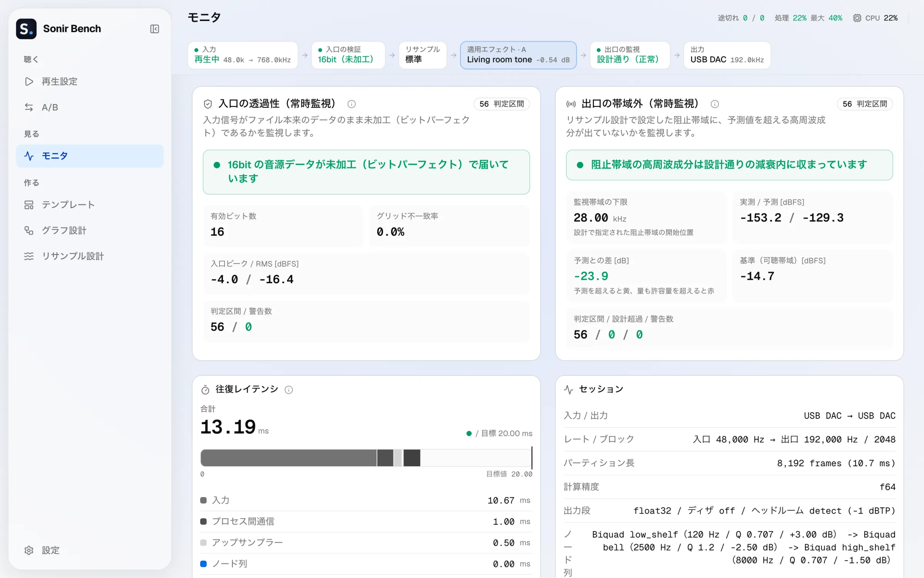Click the 予測との差 -23.9 value
Screen dimensions: 924x578
pos(591,276)
